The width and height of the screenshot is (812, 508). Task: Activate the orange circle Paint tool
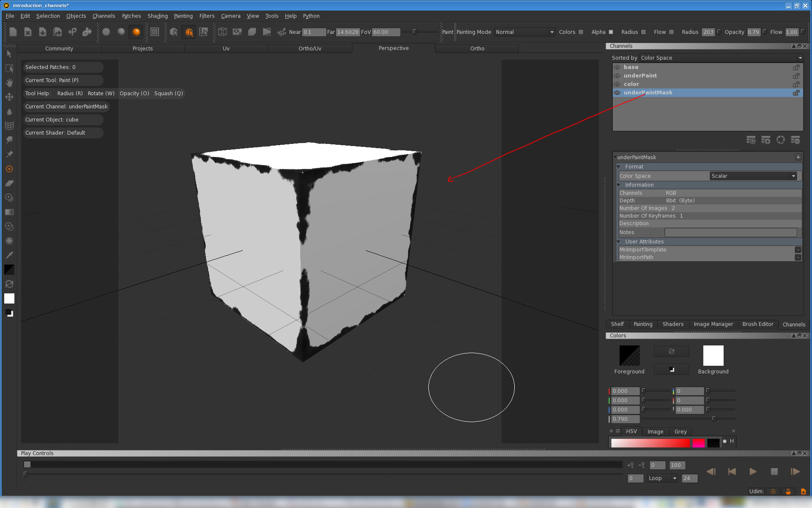9,169
